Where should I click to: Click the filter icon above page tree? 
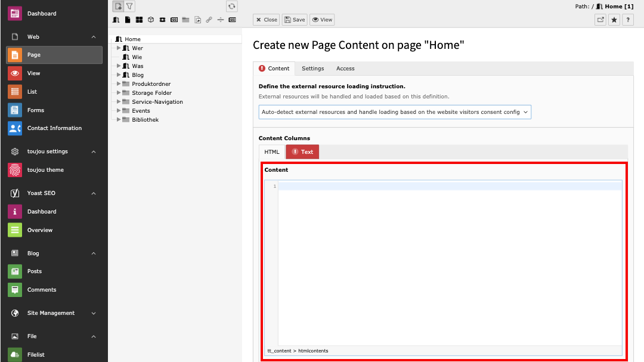[129, 7]
